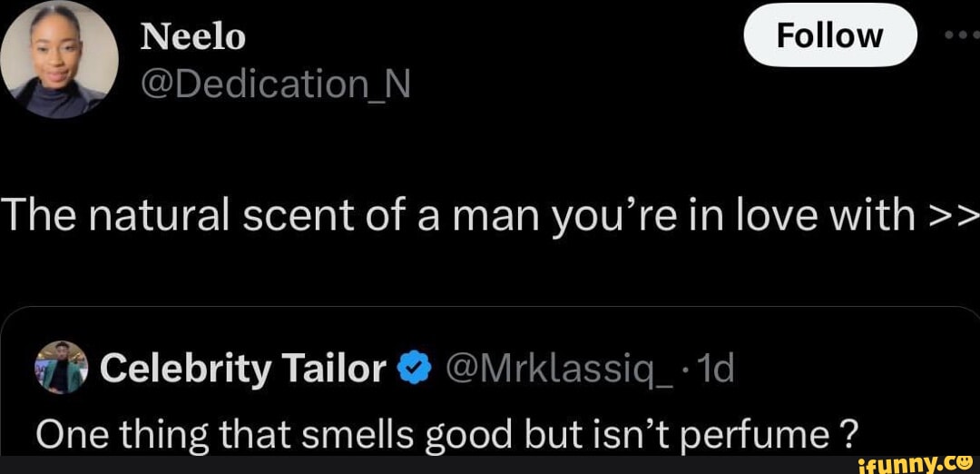Select the main tweet text about natural scent

tap(454, 216)
